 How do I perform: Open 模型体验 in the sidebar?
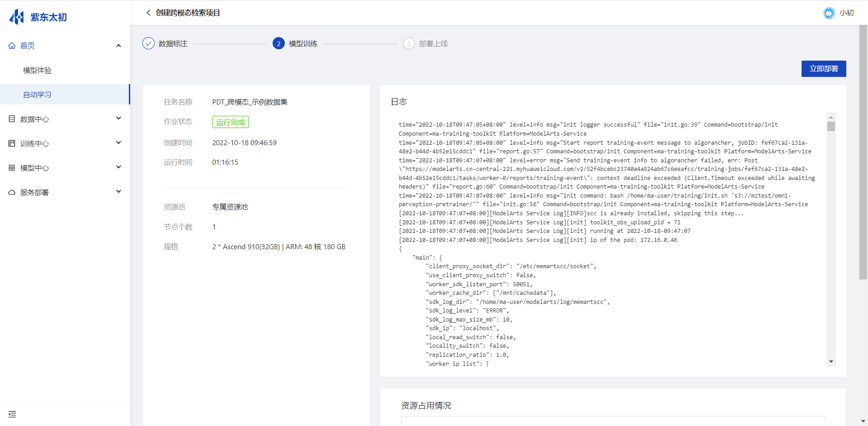pyautogui.click(x=37, y=70)
